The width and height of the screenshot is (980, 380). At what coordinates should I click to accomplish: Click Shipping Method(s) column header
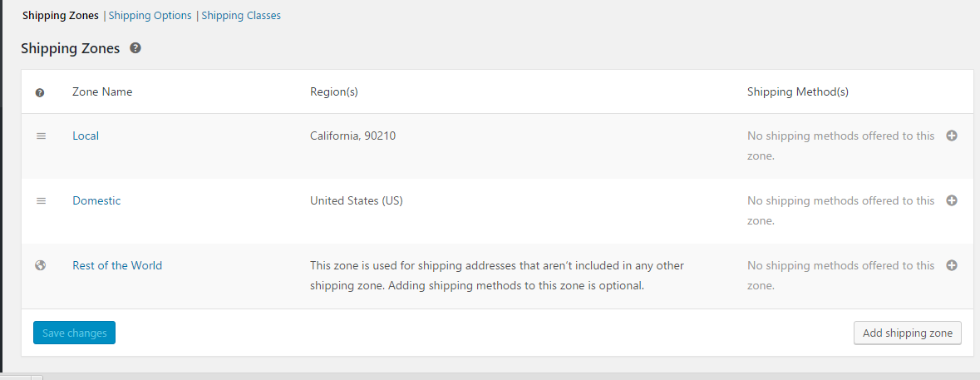click(797, 91)
